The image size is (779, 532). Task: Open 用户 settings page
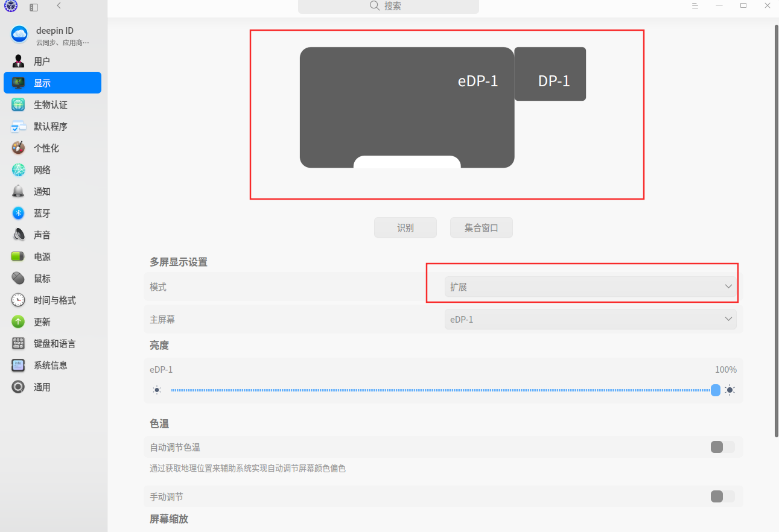pos(52,61)
